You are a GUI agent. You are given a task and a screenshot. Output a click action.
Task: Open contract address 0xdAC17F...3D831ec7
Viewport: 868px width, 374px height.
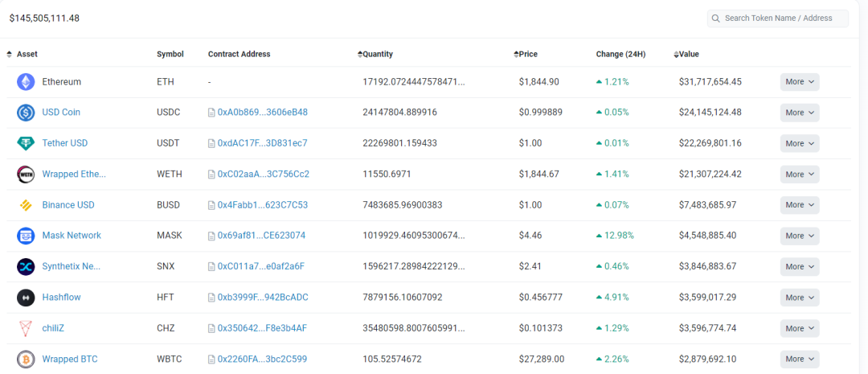pos(262,143)
